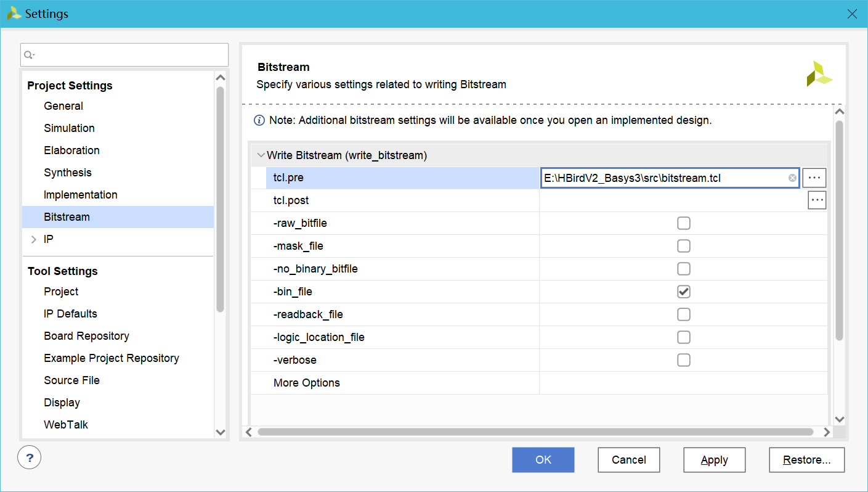Select the IP settings entry
Screen dimensions: 868x492
(49, 239)
